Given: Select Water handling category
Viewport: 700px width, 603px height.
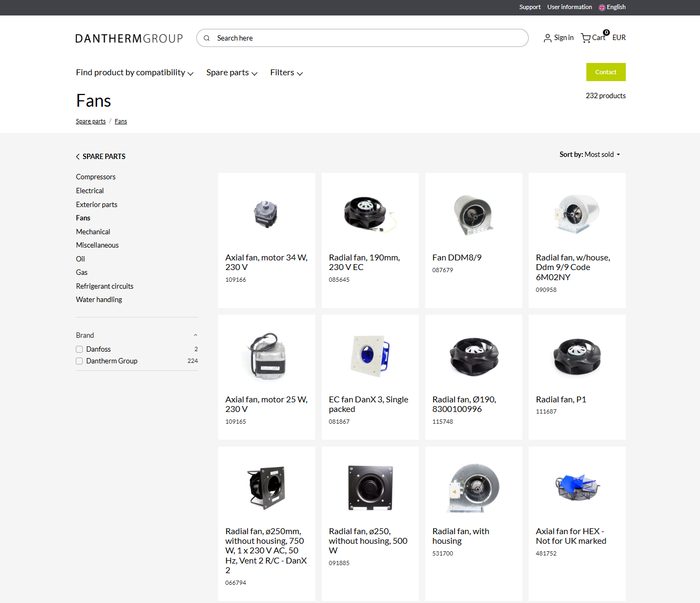Looking at the screenshot, I should 99,299.
